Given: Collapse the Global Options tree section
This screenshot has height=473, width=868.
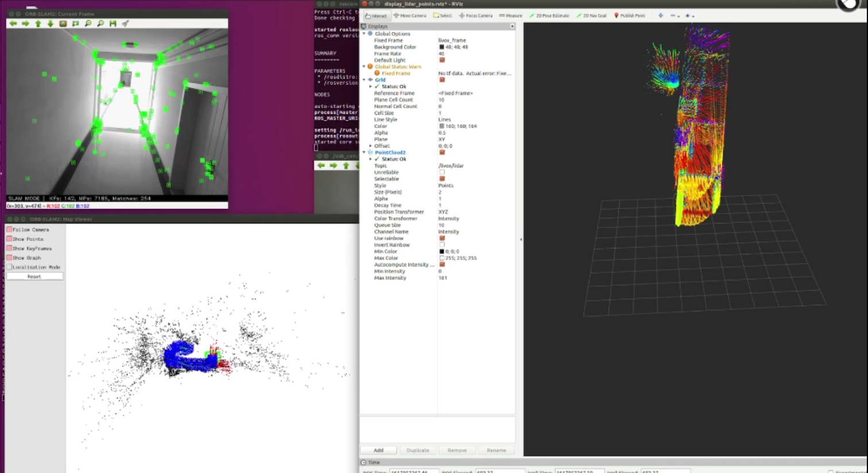Looking at the screenshot, I should (x=364, y=34).
